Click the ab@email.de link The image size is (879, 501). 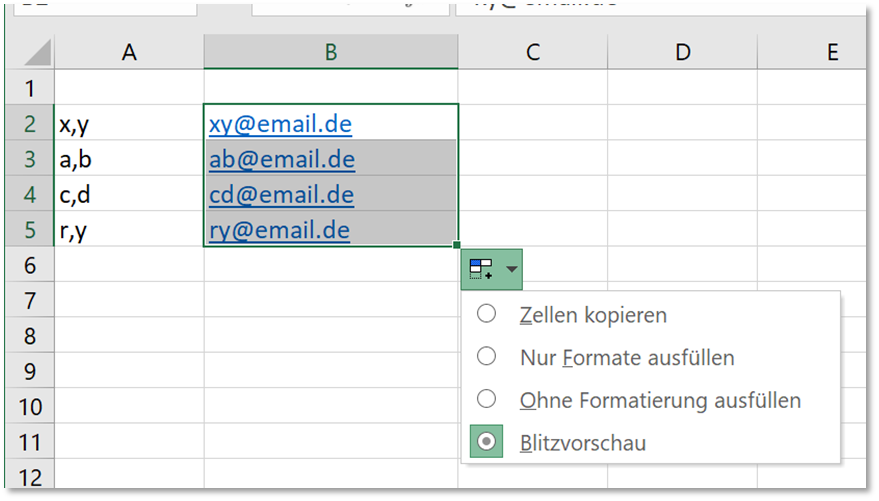tap(282, 159)
